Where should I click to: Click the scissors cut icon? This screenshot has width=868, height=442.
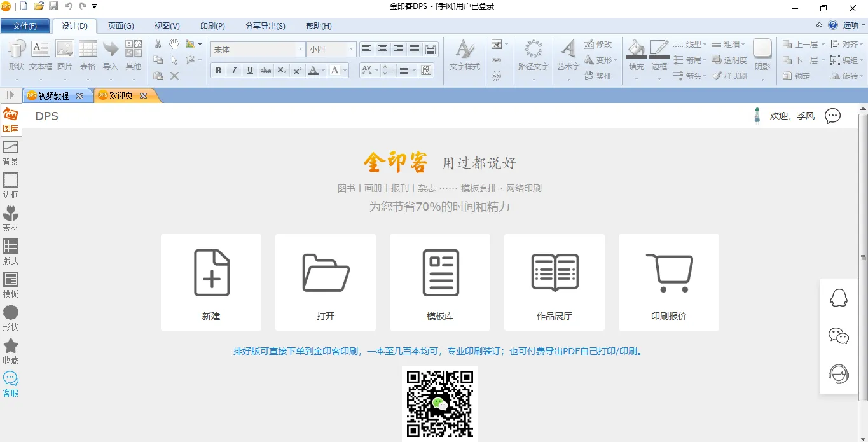(158, 45)
